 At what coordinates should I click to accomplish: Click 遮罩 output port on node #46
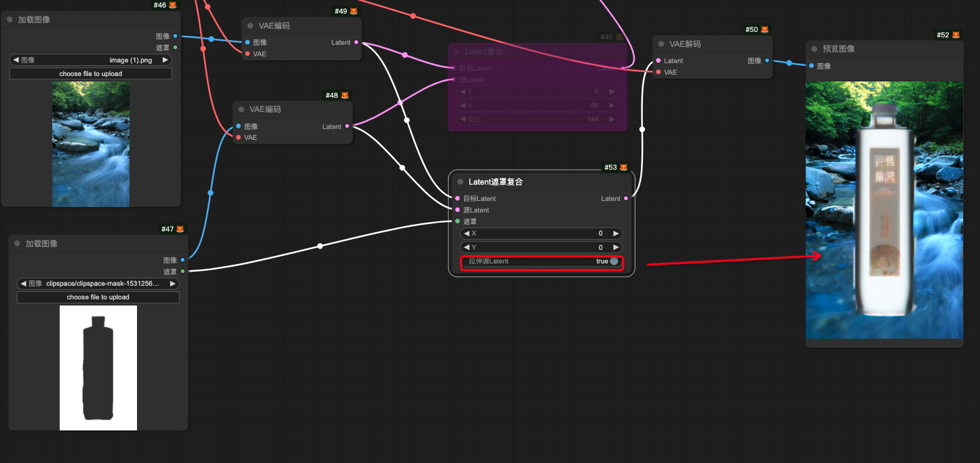tap(176, 48)
